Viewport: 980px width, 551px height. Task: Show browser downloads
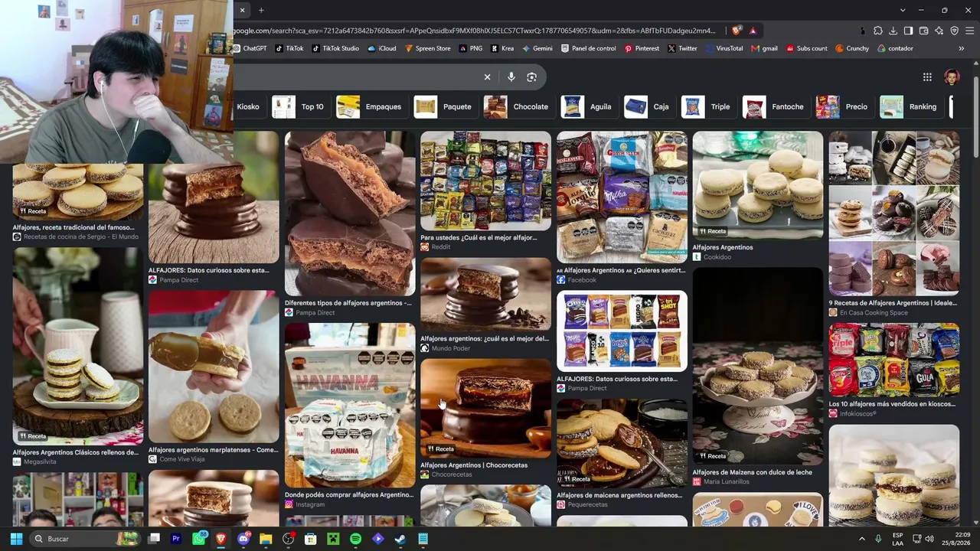(893, 31)
